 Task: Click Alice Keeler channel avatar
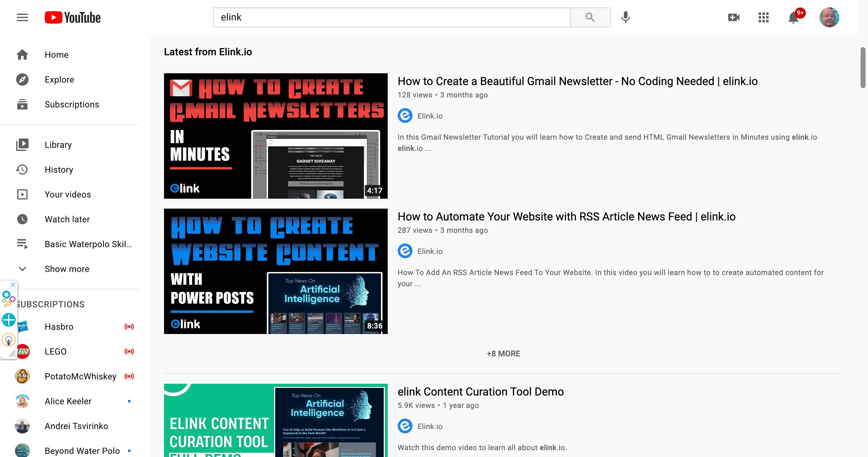22,401
